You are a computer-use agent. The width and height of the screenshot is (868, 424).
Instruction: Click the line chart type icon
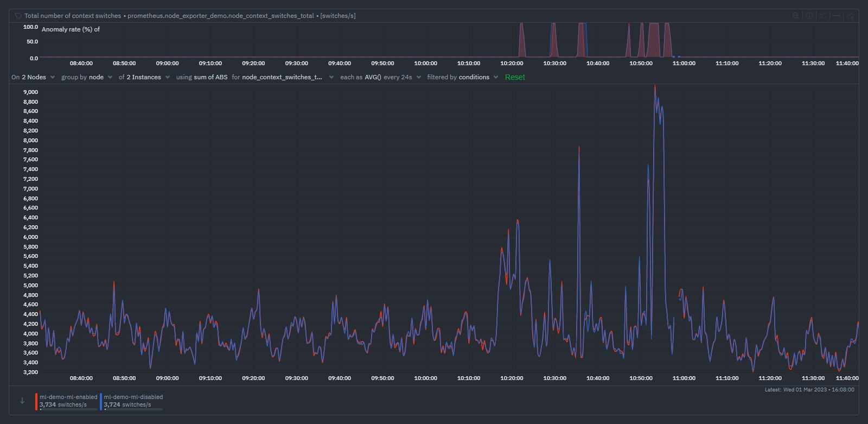(x=823, y=16)
